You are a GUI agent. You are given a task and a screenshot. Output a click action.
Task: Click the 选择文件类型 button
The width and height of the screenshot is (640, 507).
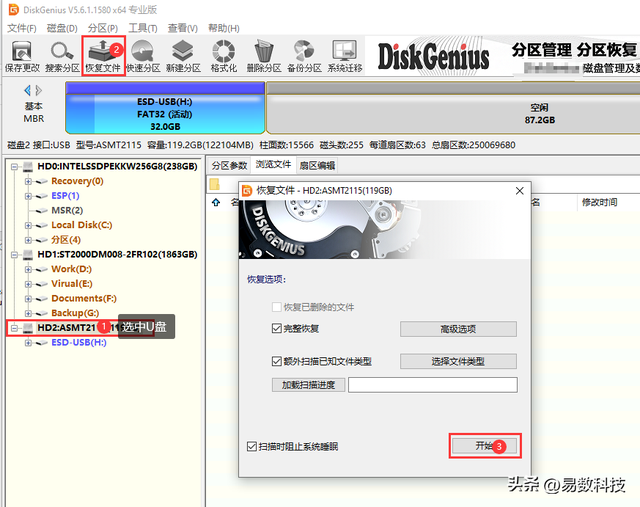pyautogui.click(x=458, y=361)
